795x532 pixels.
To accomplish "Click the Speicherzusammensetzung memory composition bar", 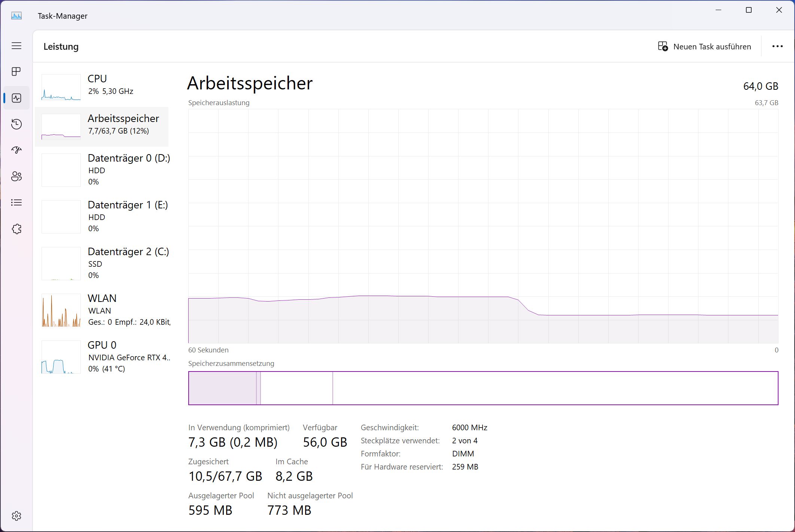I will (x=483, y=388).
